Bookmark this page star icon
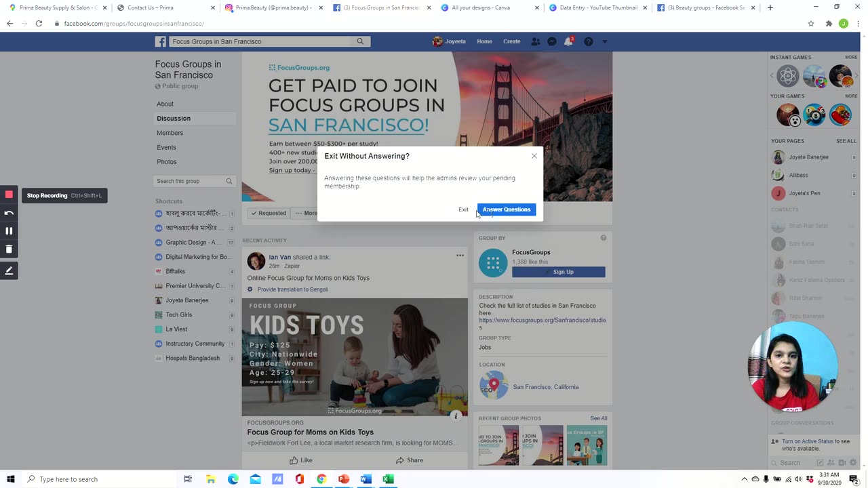The image size is (868, 488). (x=811, y=23)
